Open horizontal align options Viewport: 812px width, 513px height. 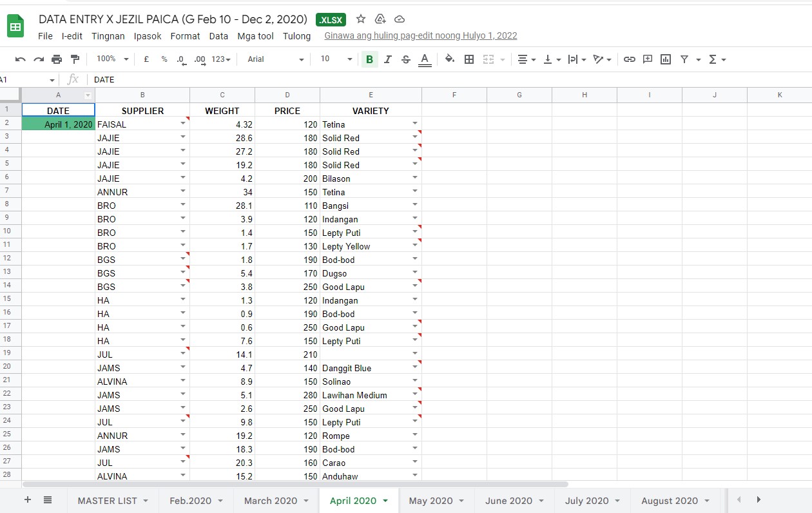pos(527,59)
